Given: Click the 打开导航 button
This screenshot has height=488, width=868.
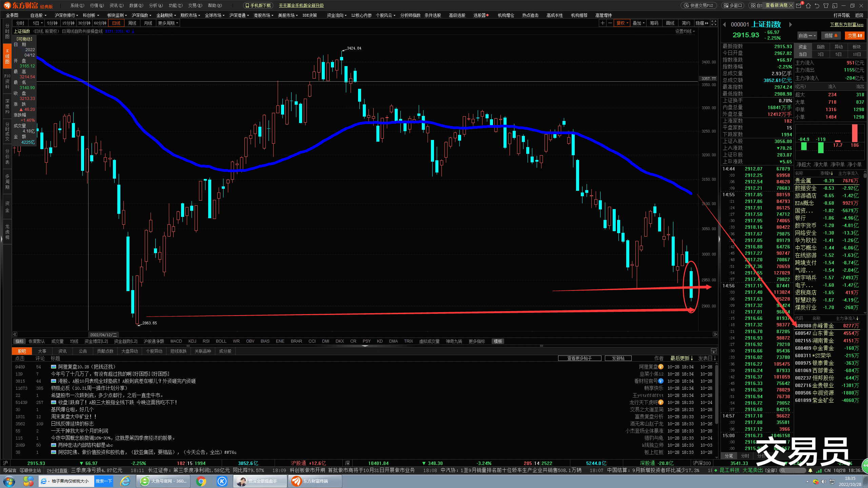Looking at the screenshot, I should (842, 15).
